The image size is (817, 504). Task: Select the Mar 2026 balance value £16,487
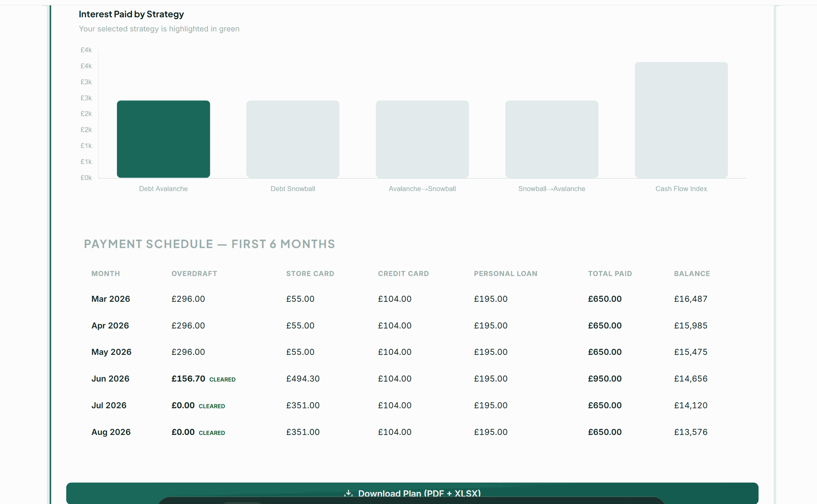[691, 299]
